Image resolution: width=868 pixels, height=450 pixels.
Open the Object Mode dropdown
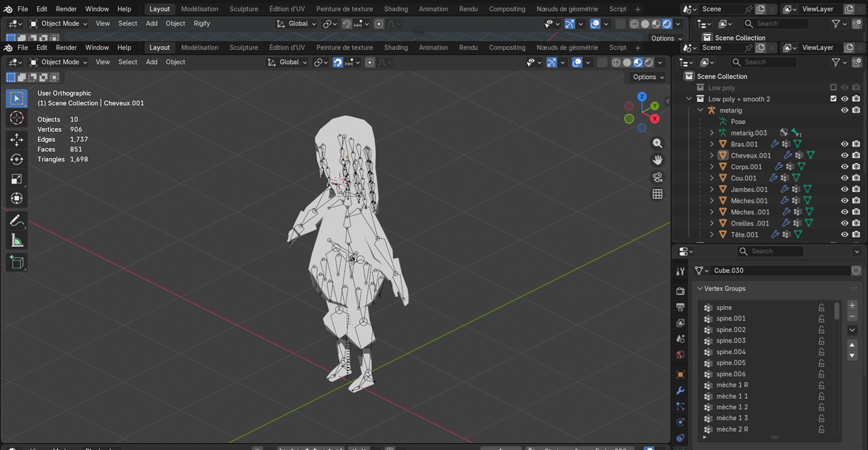58,62
